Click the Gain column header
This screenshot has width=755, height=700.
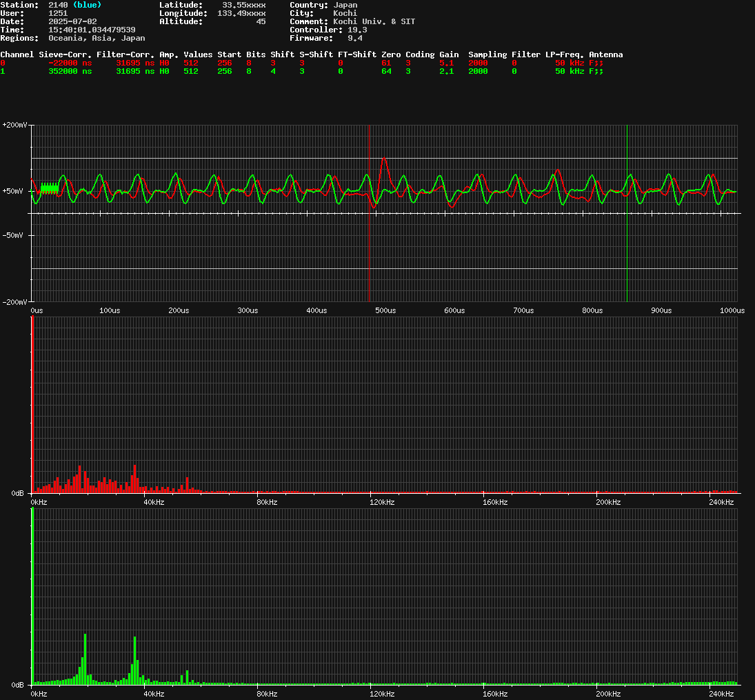tap(449, 54)
